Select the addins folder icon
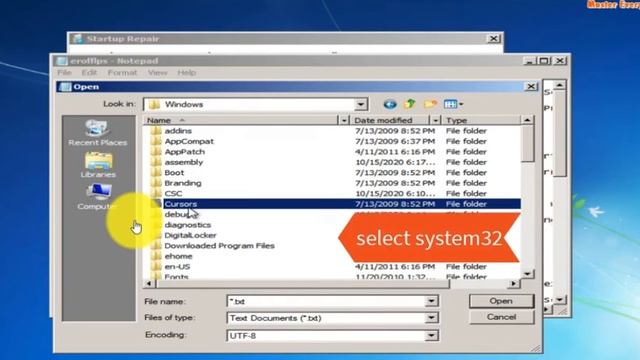 [x=156, y=131]
